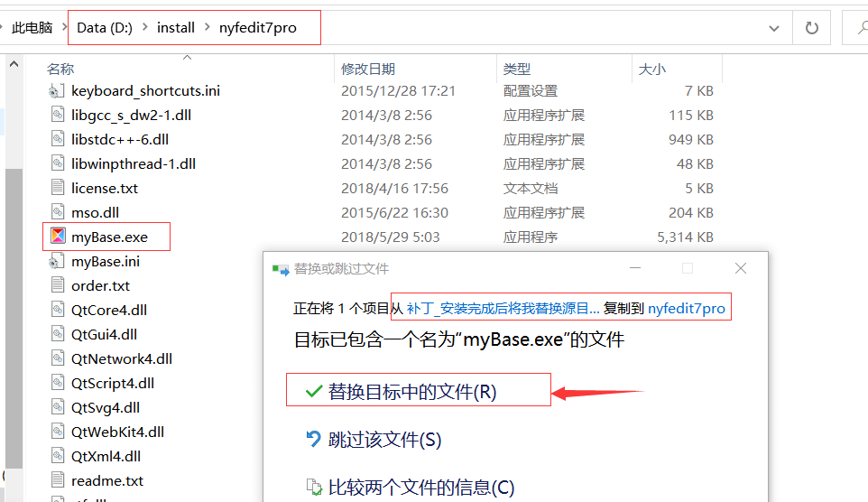This screenshot has width=868, height=502.
Task: Click size value 949 KB
Action: [691, 140]
